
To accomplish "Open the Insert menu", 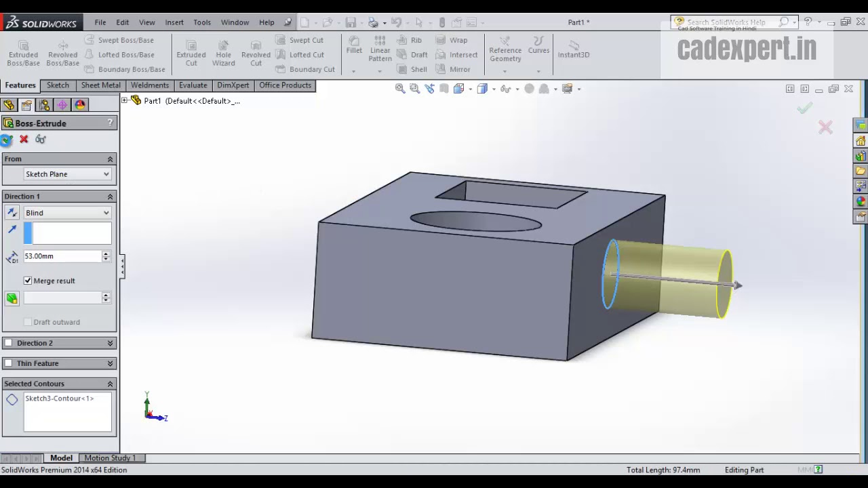I will coord(174,22).
